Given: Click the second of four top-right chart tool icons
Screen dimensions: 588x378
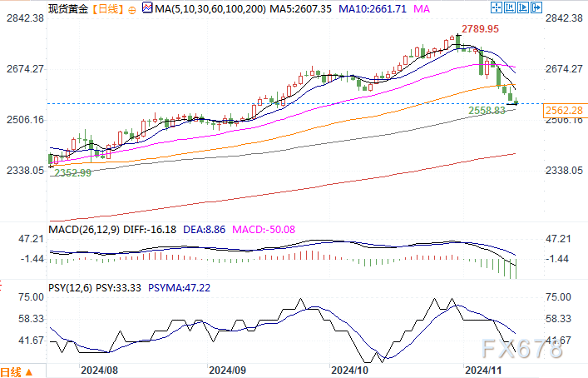Looking at the screenshot, I should pyautogui.click(x=510, y=8).
